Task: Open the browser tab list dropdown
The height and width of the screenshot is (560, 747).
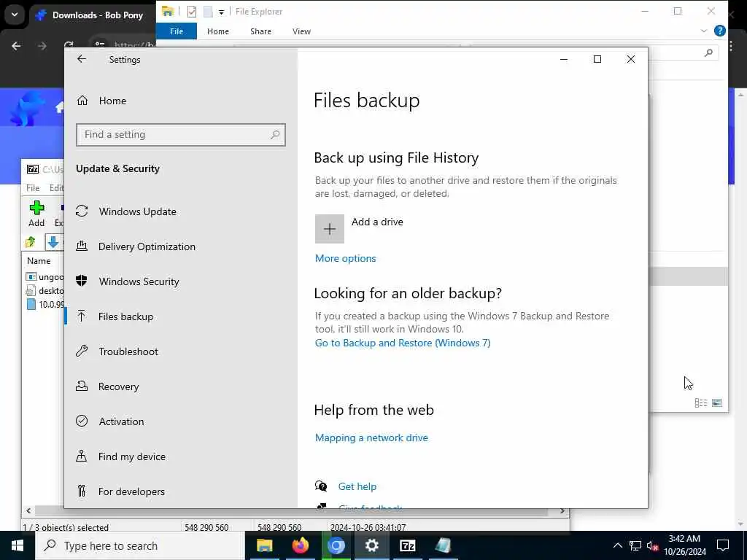Action: (15, 15)
